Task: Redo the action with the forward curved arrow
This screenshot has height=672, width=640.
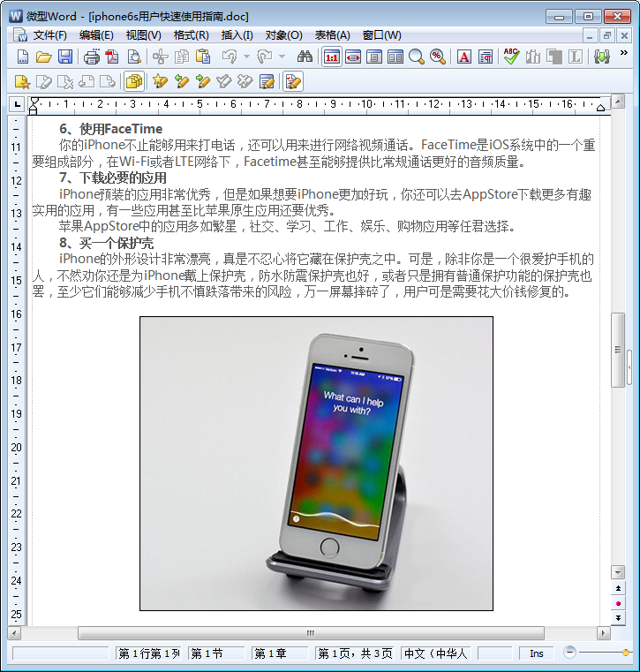Action: pyautogui.click(x=265, y=57)
